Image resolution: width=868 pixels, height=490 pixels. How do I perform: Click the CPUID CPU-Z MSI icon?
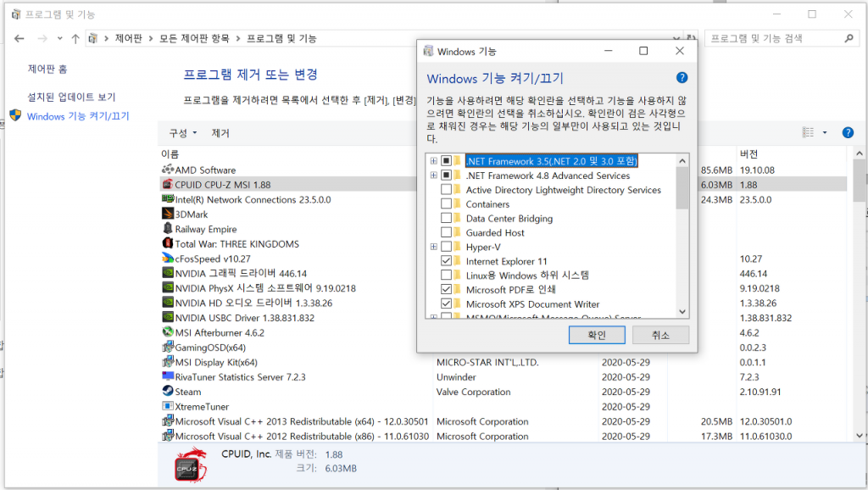point(168,184)
